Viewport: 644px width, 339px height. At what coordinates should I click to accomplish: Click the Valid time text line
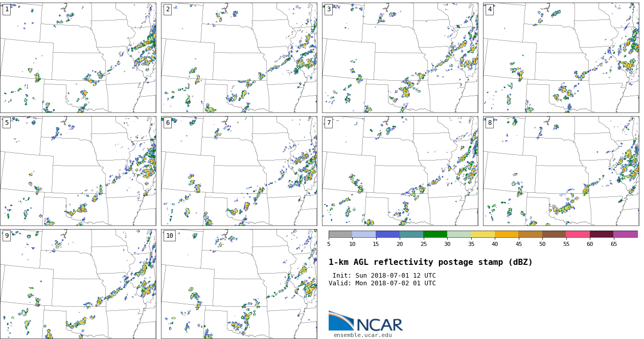coord(382,283)
